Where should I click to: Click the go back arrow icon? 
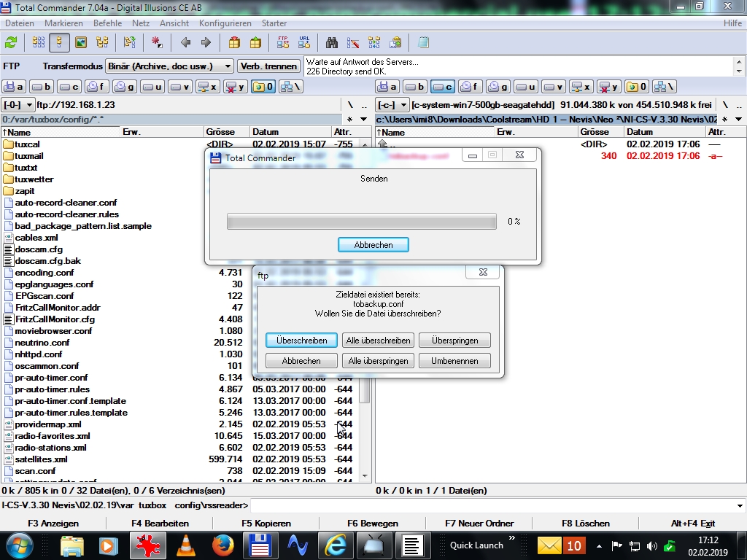(185, 42)
